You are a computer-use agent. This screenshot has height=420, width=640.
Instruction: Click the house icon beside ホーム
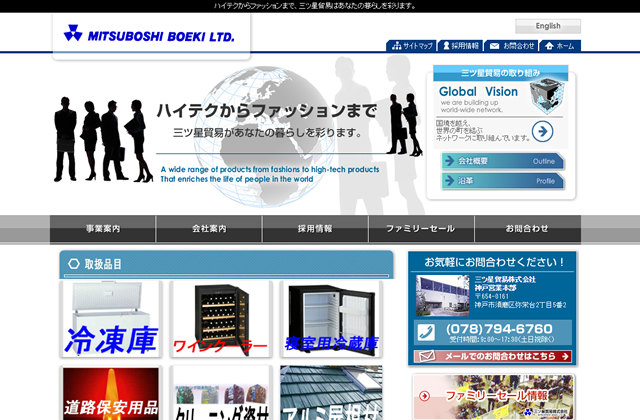pos(549,46)
